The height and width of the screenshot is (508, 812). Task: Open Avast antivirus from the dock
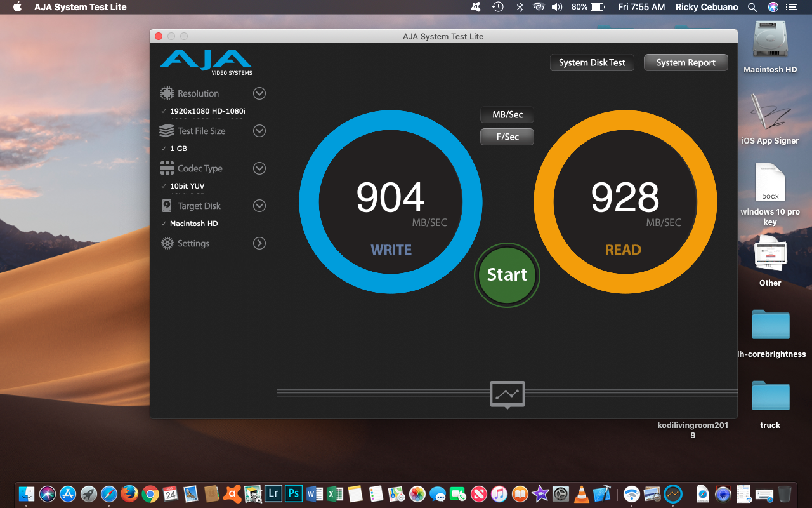pos(232,493)
